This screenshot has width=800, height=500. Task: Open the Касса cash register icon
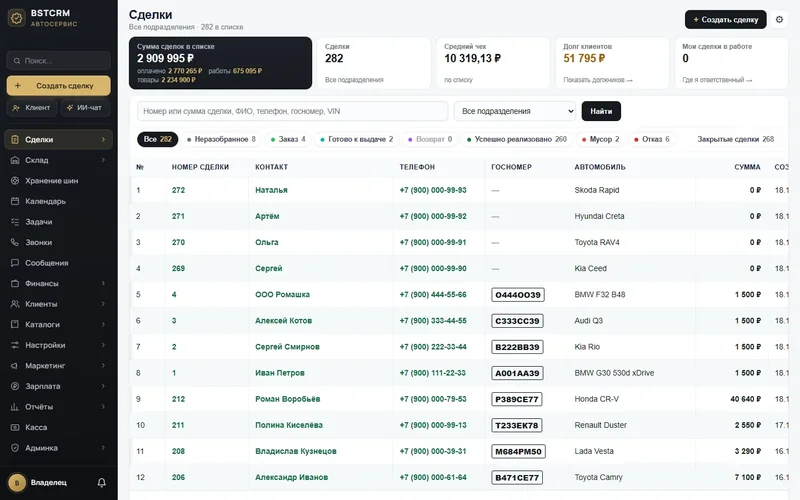click(x=15, y=427)
